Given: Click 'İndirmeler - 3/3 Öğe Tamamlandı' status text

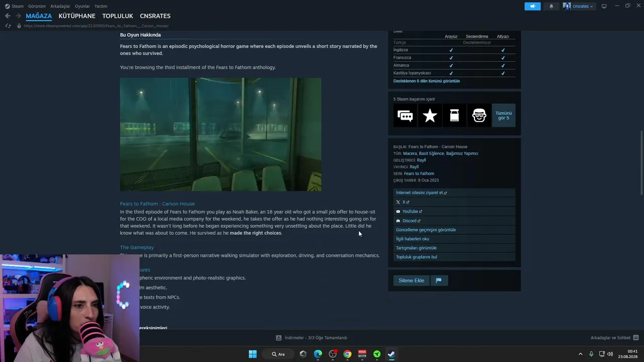Looking at the screenshot, I should 316,338.
